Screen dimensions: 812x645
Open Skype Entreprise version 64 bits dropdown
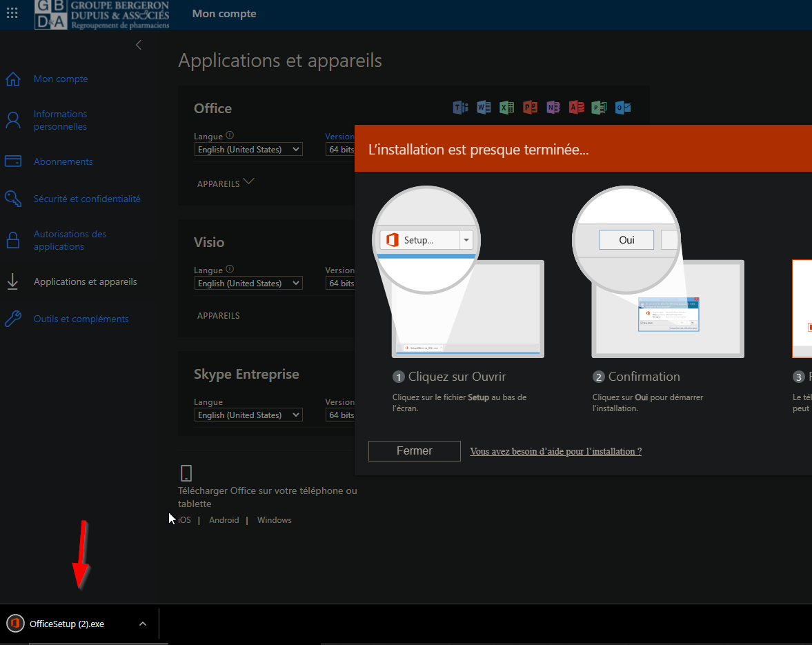[340, 415]
